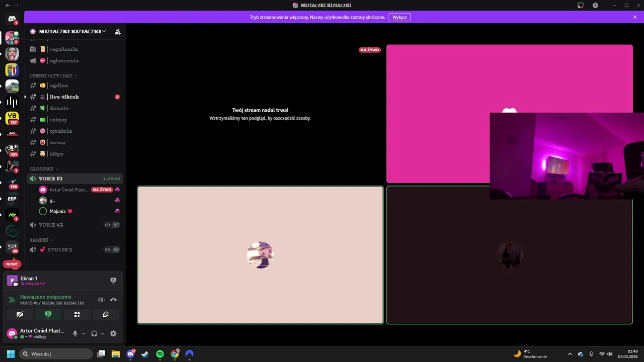Open noise suppression waveform icon

pyautogui.click(x=101, y=300)
